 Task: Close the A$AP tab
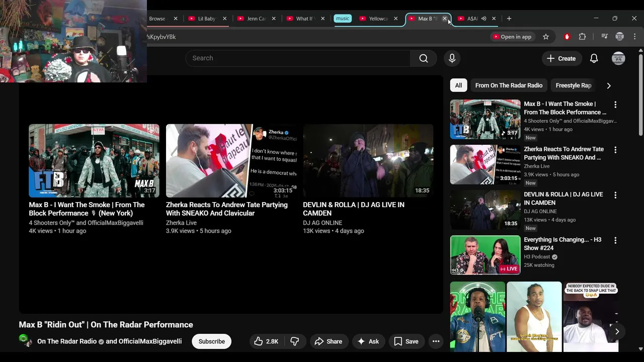pyautogui.click(x=494, y=19)
